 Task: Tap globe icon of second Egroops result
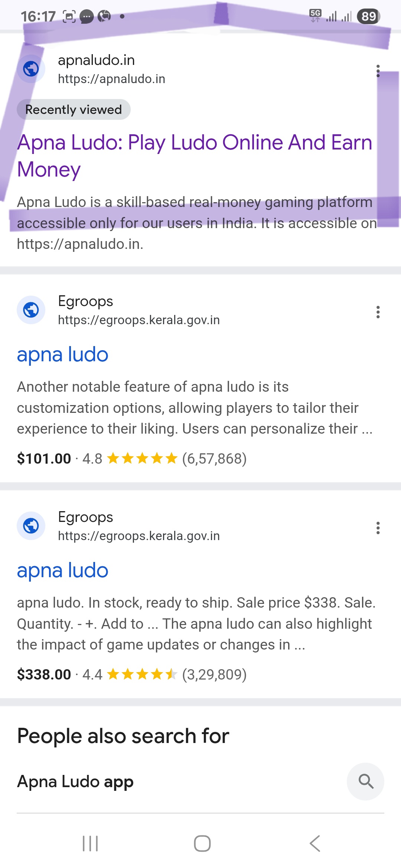[31, 526]
